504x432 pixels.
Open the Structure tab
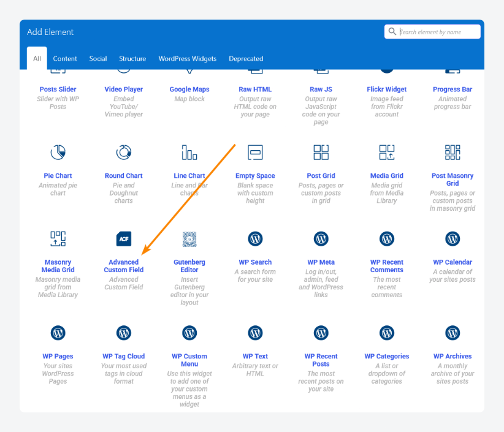coord(132,58)
